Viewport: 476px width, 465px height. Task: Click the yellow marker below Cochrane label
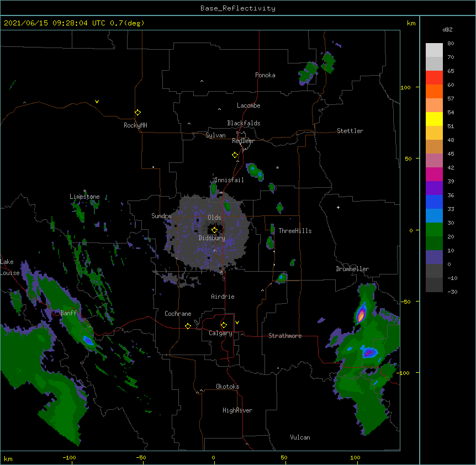(x=188, y=326)
